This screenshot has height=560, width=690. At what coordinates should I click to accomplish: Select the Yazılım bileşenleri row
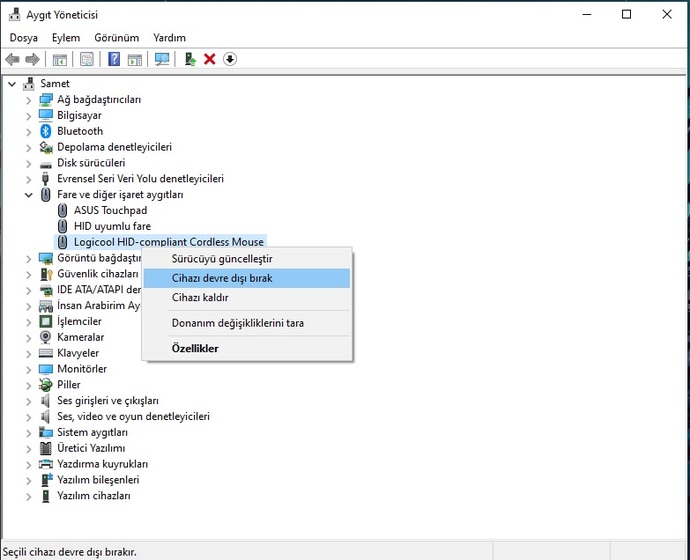click(98, 479)
